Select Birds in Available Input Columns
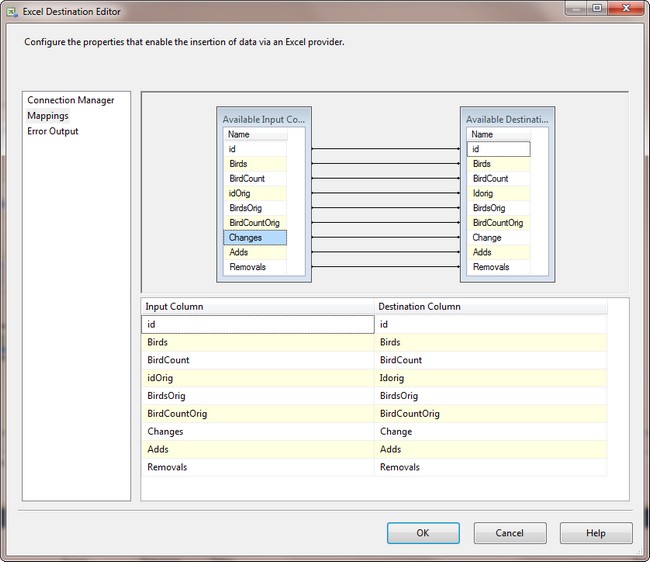650x562 pixels. coord(255,164)
